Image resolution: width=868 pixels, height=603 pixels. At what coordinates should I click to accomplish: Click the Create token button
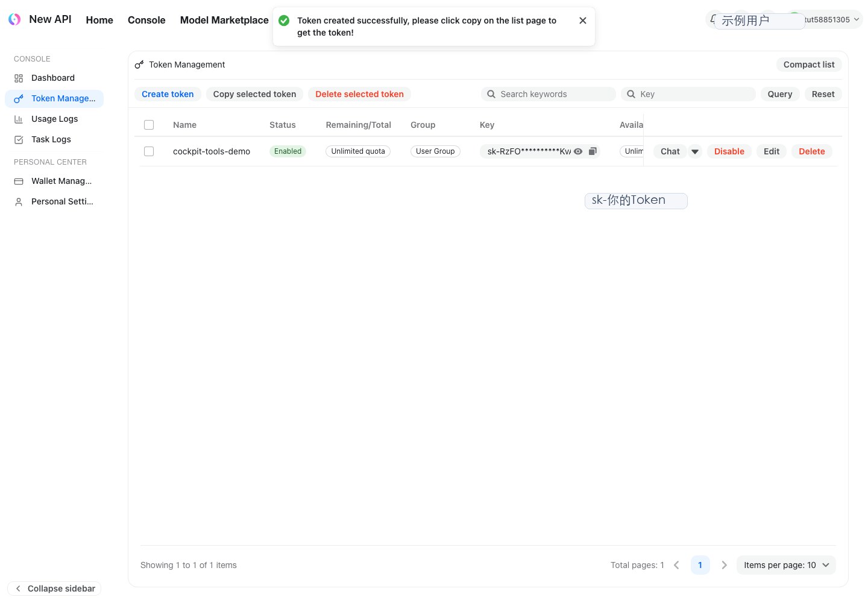point(168,94)
